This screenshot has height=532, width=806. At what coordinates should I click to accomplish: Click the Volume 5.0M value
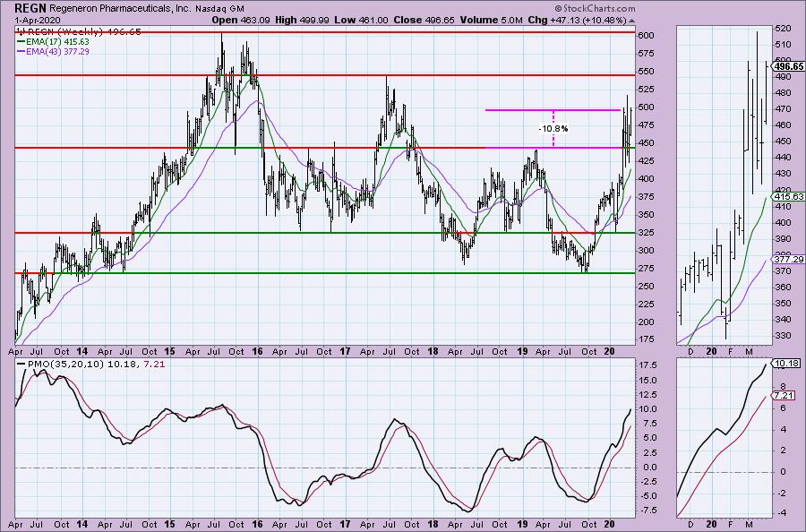point(492,21)
